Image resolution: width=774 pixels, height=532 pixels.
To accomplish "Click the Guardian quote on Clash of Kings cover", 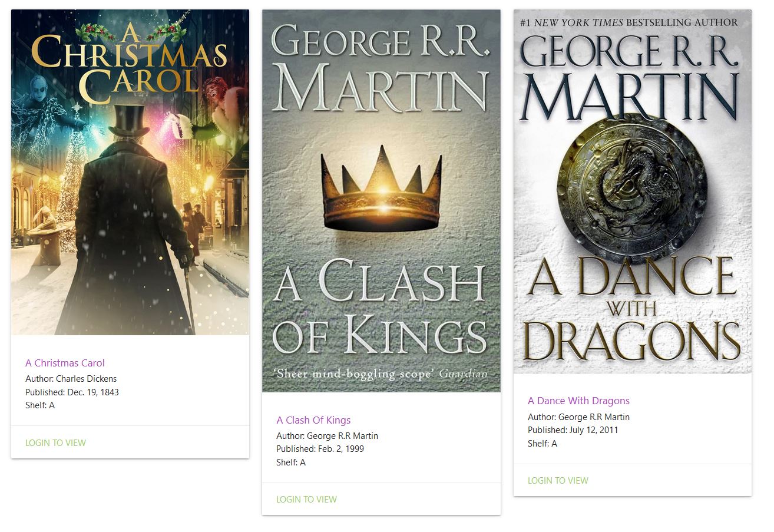I will click(x=381, y=373).
